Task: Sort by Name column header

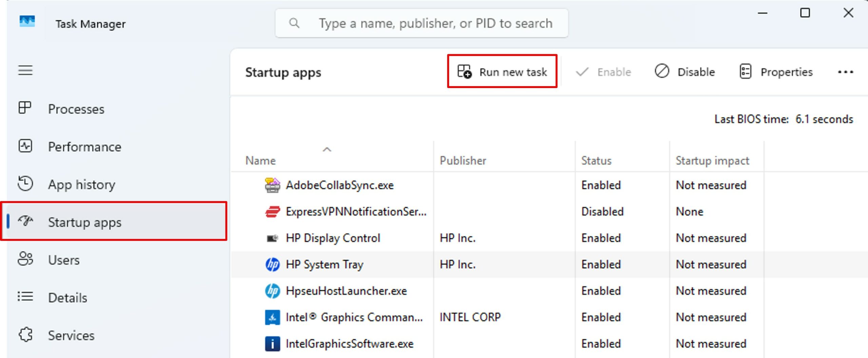Action: coord(332,156)
